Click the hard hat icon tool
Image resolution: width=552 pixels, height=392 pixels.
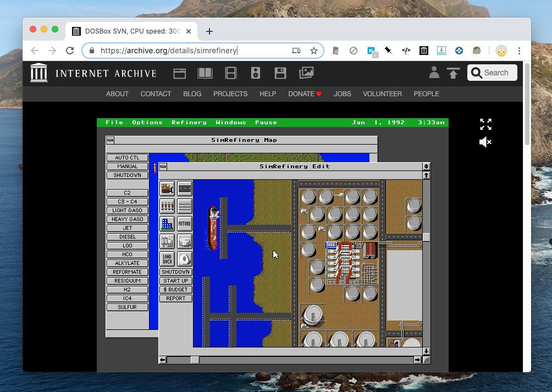(x=185, y=259)
